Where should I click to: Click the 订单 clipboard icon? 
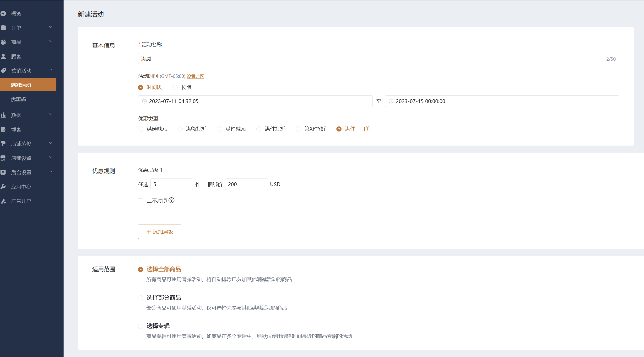coord(3,28)
